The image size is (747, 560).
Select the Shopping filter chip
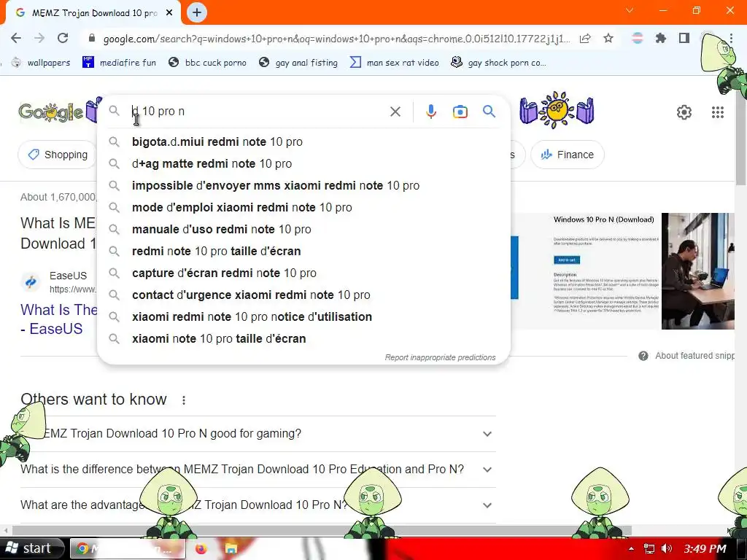58,155
